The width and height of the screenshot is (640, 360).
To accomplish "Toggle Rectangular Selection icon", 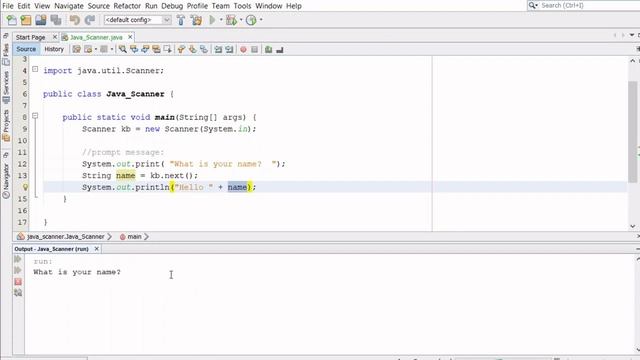I will 167,49.
